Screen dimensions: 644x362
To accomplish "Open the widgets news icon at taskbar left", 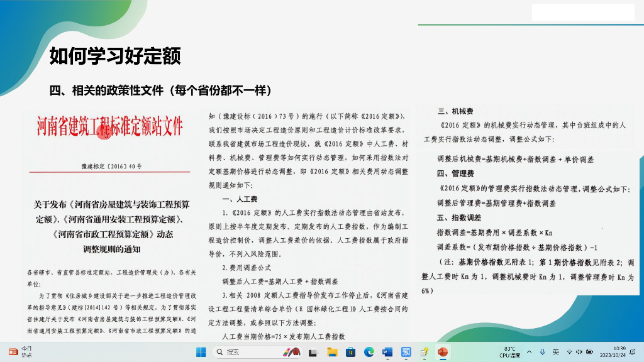I will pyautogui.click(x=13, y=352).
